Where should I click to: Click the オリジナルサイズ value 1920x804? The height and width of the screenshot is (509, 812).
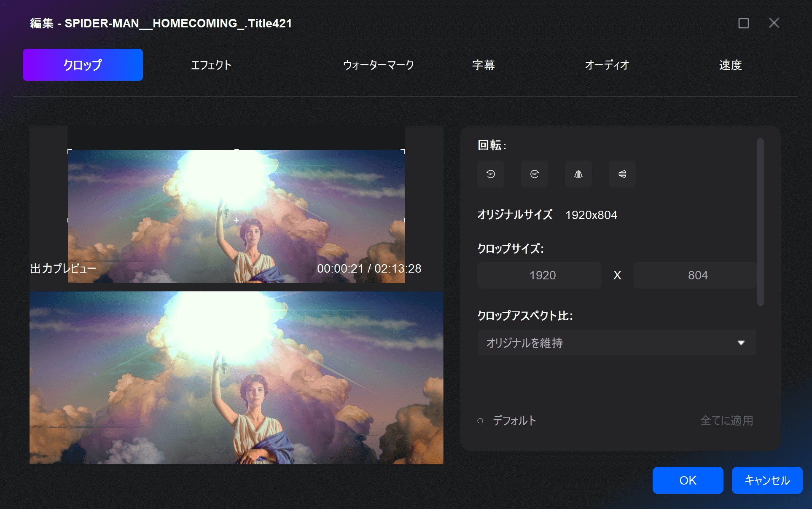pos(591,215)
